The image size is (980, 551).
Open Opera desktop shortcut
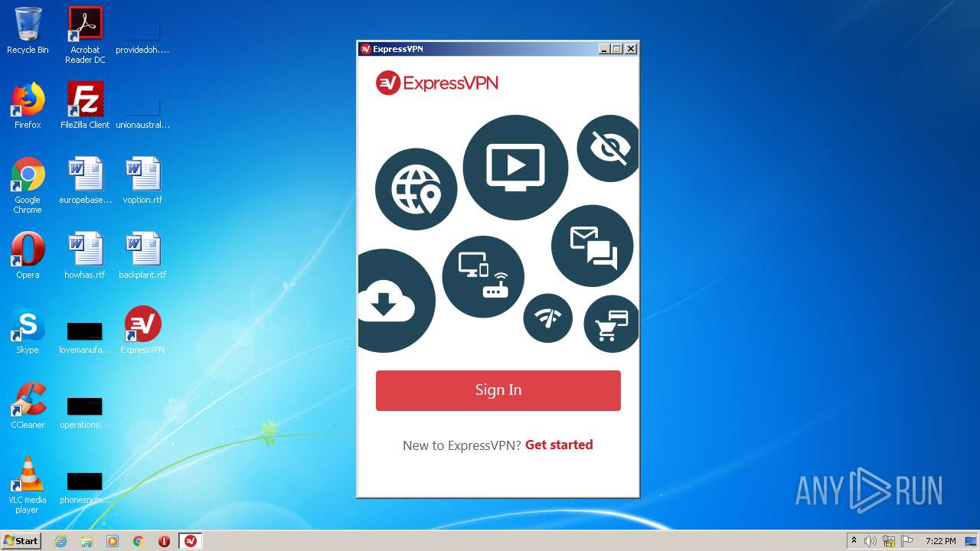(28, 256)
